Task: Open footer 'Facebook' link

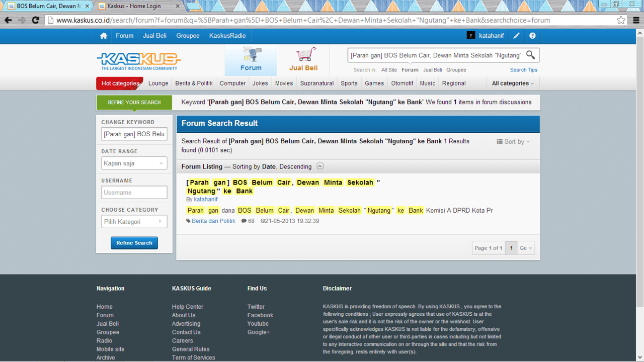Action: tap(260, 315)
